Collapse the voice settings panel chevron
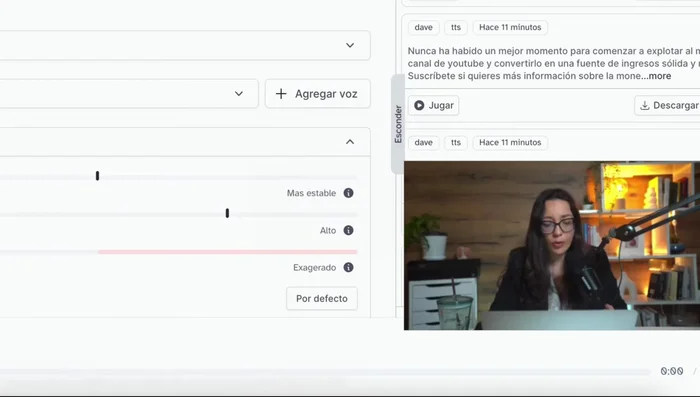 pyautogui.click(x=350, y=142)
